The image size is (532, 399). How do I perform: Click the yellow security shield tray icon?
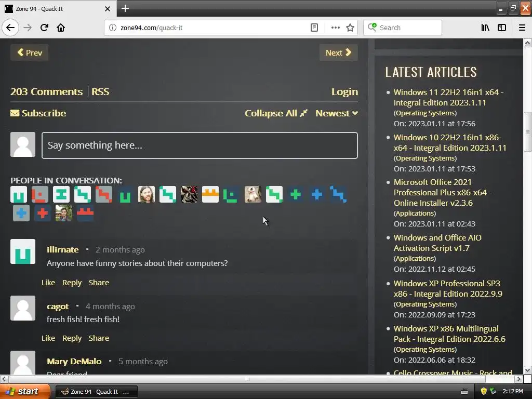pos(484,391)
